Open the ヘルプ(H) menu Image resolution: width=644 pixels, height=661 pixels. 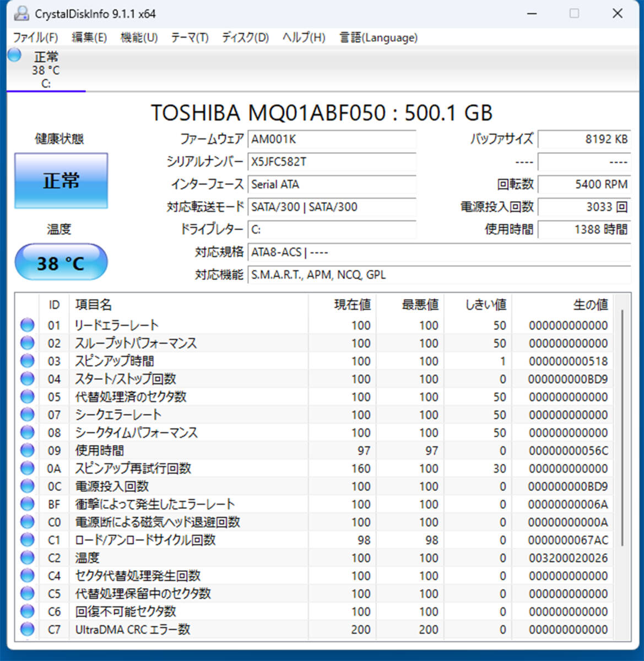[x=304, y=37]
